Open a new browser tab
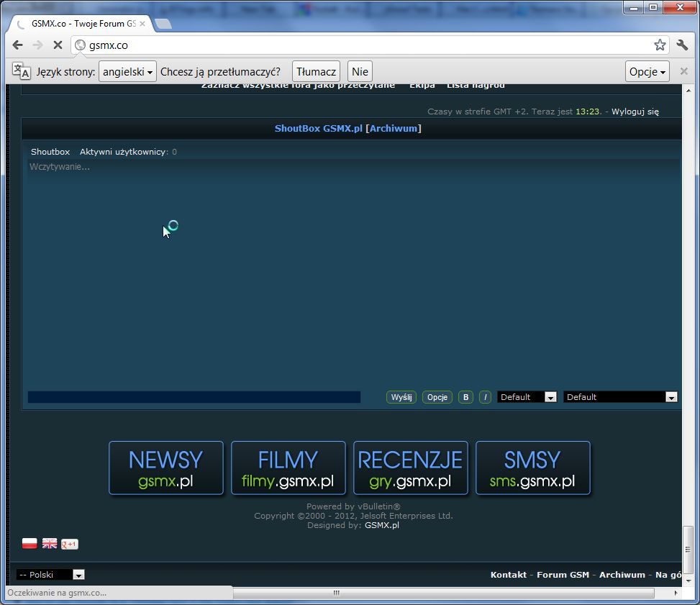The height and width of the screenshot is (605, 700). click(x=163, y=24)
